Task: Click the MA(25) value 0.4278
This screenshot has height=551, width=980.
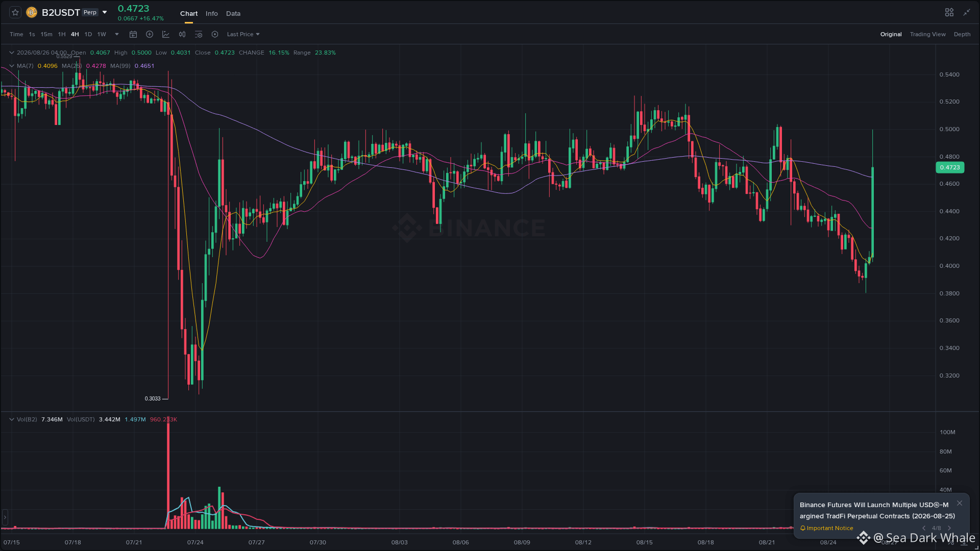Action: tap(96, 66)
